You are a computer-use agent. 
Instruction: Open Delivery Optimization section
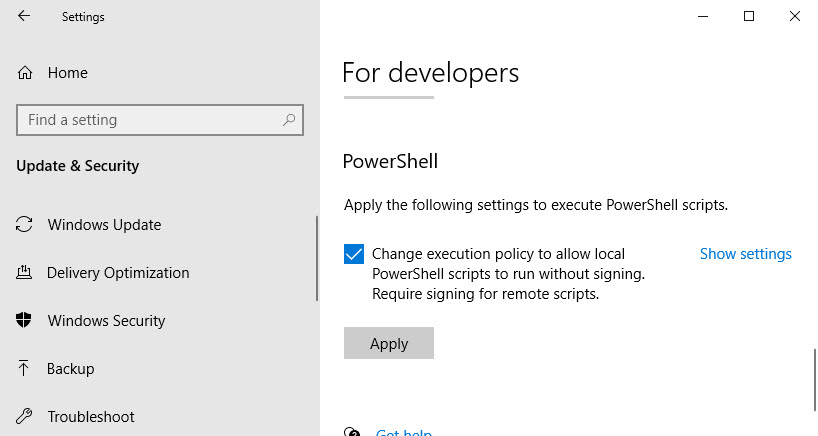point(118,273)
